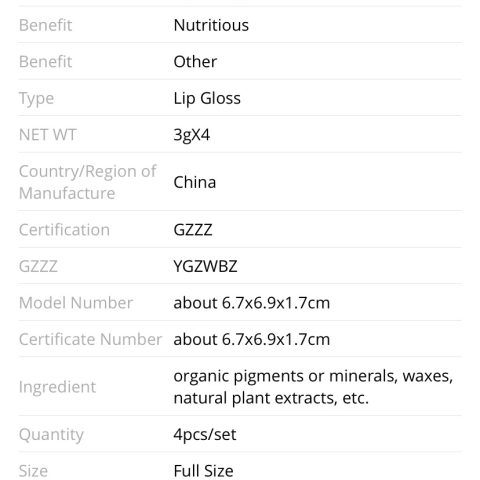The image size is (480, 480).
Task: Select the Nutritious benefit value
Action: point(211,25)
